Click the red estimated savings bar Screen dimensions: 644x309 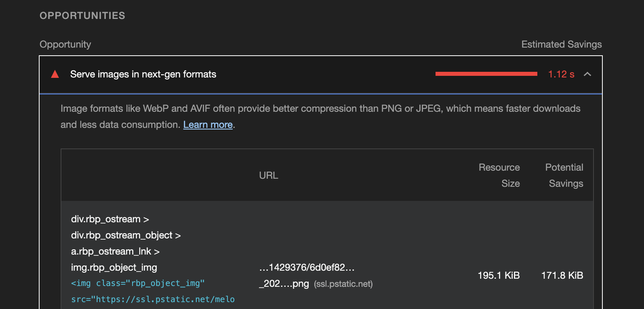pyautogui.click(x=486, y=74)
